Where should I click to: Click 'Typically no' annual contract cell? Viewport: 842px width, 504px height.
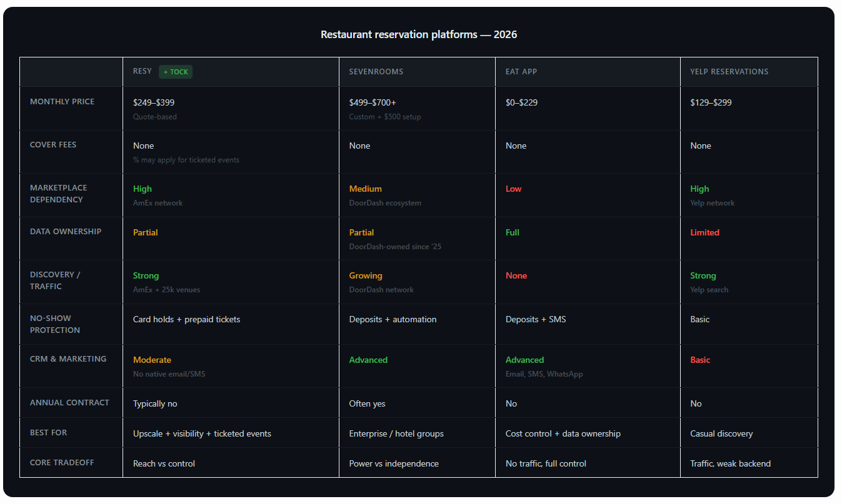pyautogui.click(x=155, y=403)
